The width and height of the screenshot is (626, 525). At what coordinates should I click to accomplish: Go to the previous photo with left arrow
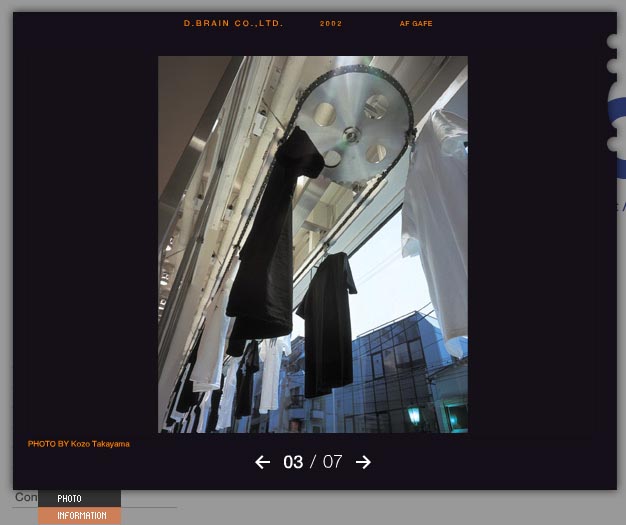[262, 462]
